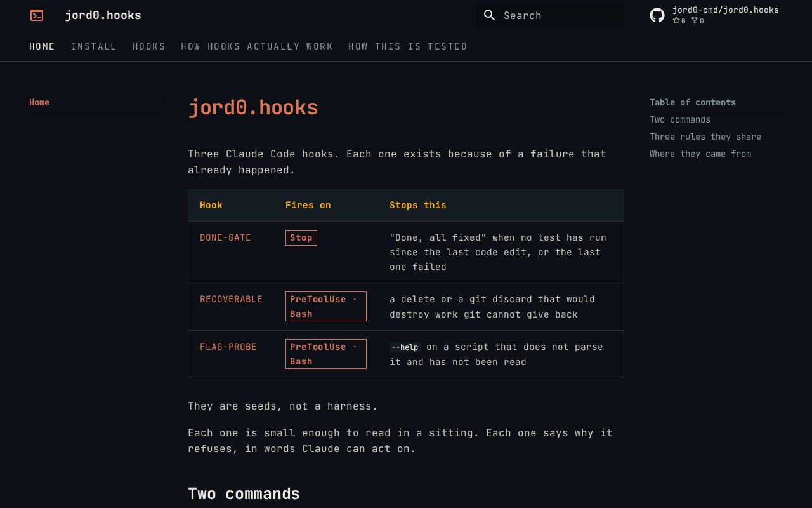812x508 pixels.
Task: Click the repository fork count
Action: pos(698,21)
